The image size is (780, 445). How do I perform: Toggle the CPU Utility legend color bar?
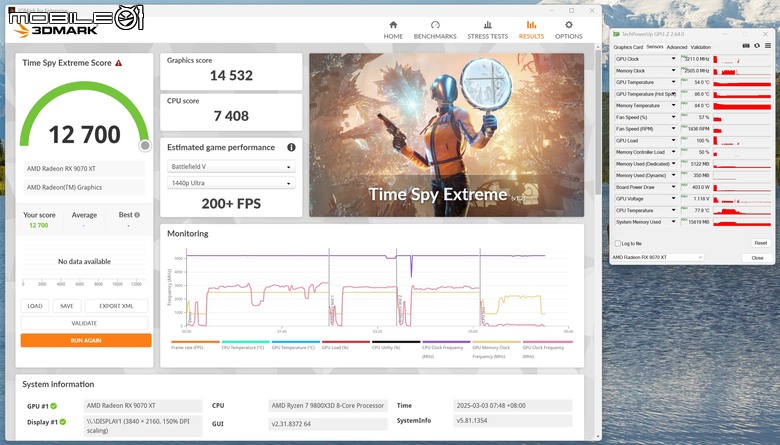tap(396, 342)
